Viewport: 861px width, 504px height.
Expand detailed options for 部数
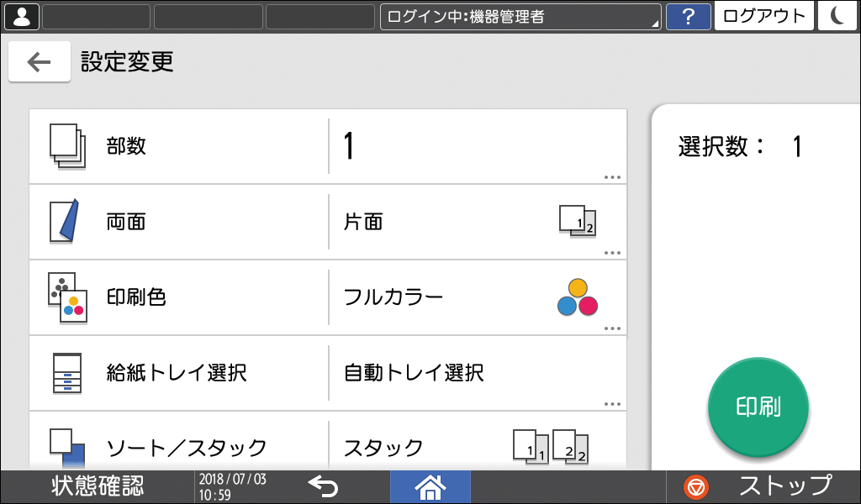click(611, 177)
